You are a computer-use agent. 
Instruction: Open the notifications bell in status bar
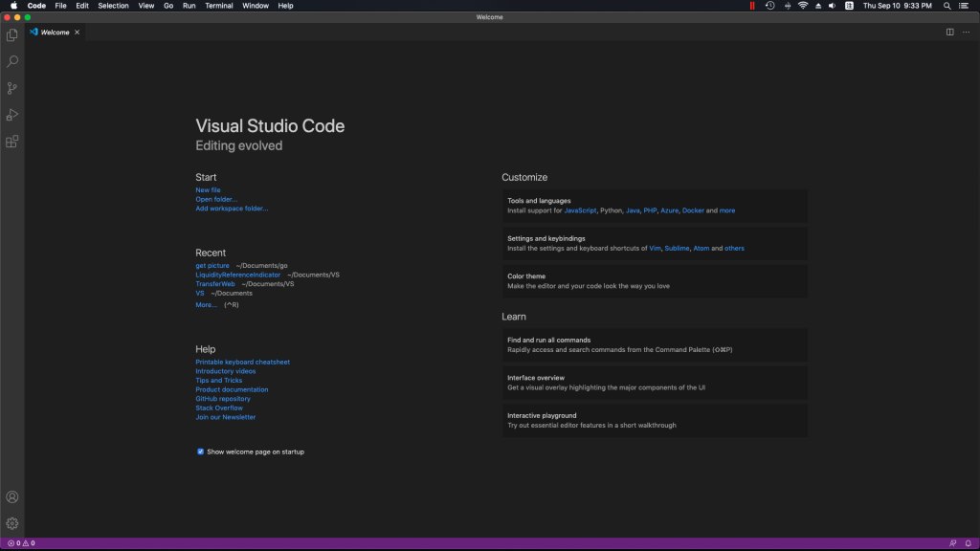(x=969, y=543)
